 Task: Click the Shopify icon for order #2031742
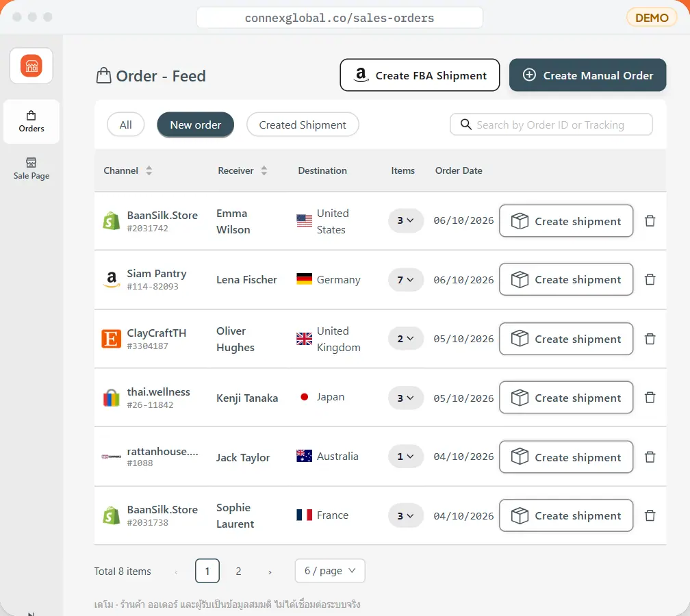pyautogui.click(x=112, y=221)
